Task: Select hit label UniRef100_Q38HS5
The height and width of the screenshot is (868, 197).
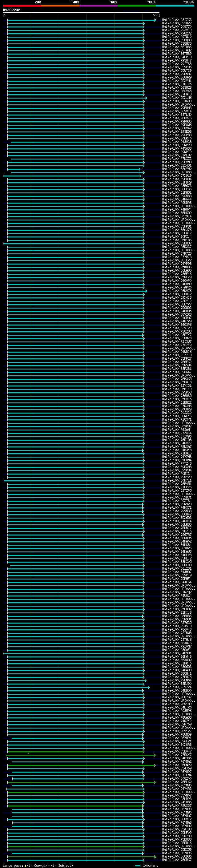Action: pos(177,43)
